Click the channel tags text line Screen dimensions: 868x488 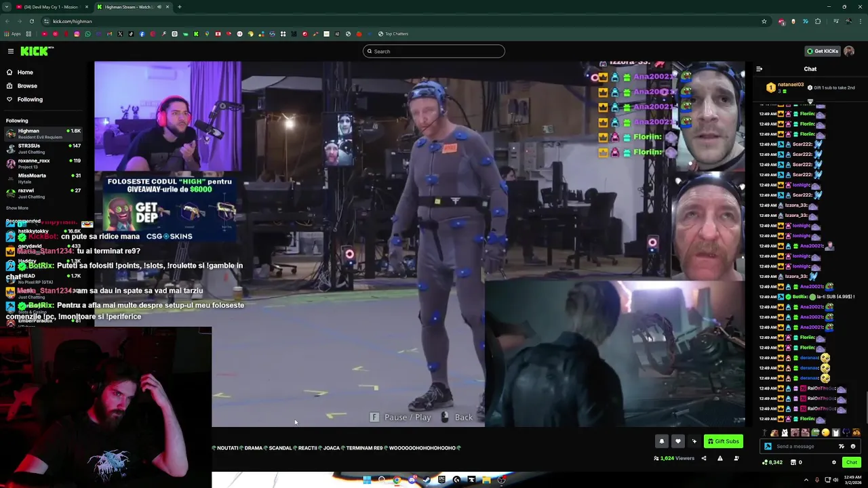pyautogui.click(x=336, y=448)
